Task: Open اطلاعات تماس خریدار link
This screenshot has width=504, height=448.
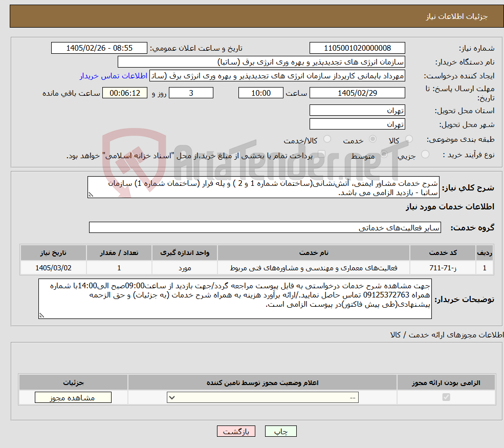Action: [x=114, y=76]
